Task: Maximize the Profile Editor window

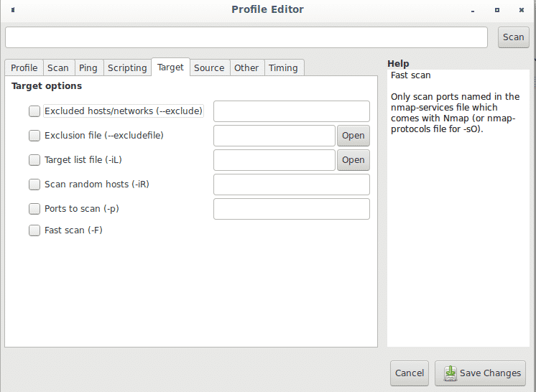Action: [497, 10]
